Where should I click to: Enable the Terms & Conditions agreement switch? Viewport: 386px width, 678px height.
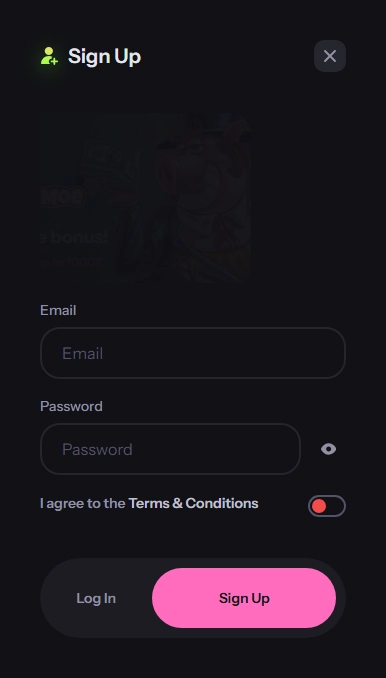(327, 506)
